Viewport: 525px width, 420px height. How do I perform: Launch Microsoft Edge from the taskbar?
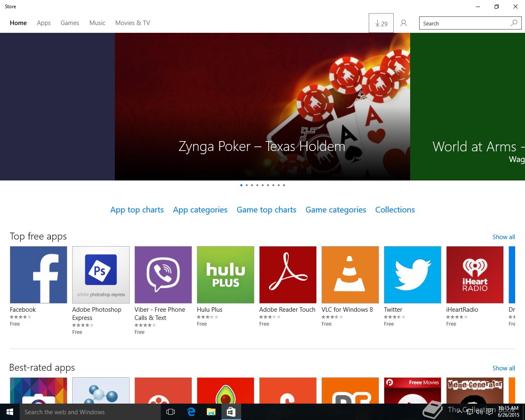(x=191, y=412)
